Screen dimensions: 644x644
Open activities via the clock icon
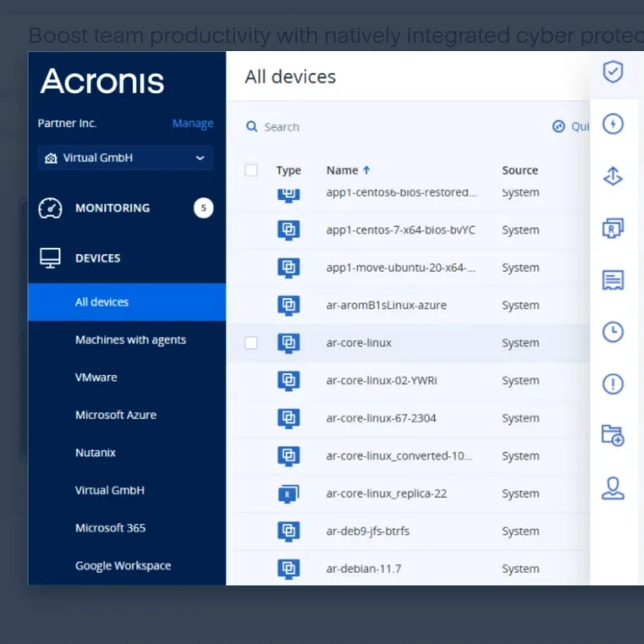coord(612,332)
